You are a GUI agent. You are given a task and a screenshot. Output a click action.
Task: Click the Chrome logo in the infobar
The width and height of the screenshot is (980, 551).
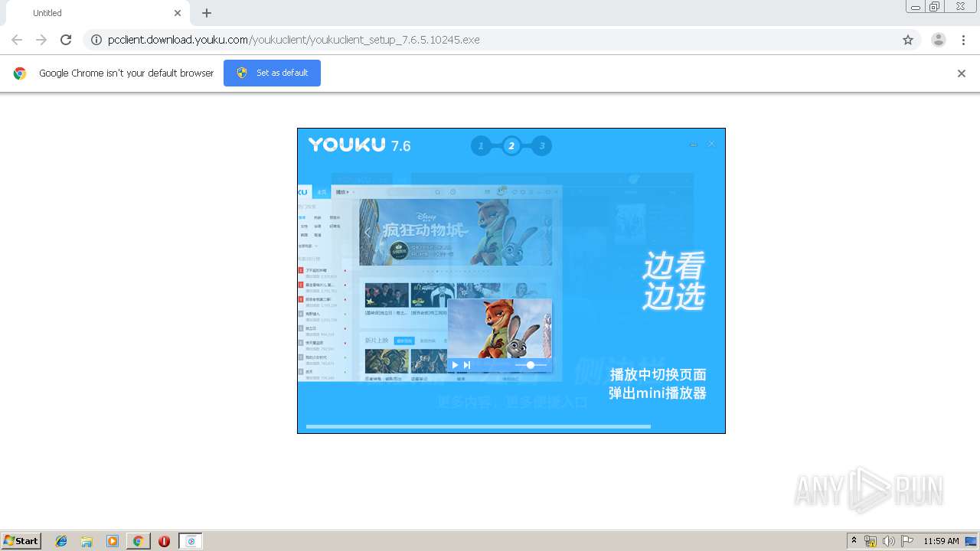click(20, 73)
